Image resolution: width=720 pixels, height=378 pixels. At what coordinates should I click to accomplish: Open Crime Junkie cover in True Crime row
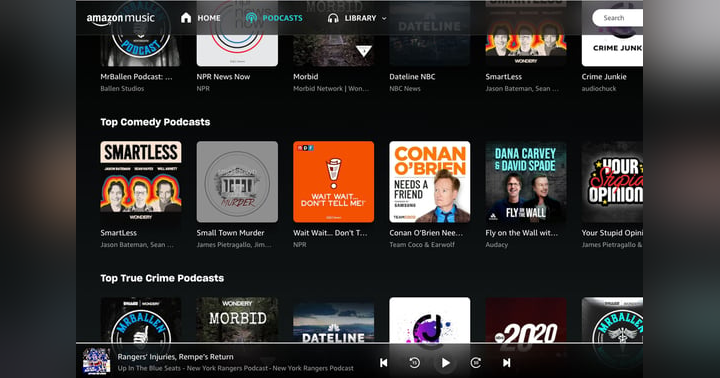click(x=430, y=320)
